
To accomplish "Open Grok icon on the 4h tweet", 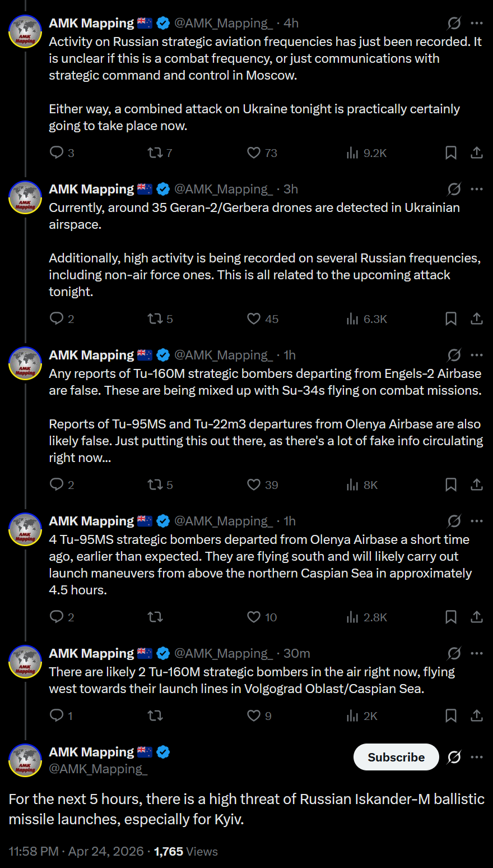I will [454, 23].
